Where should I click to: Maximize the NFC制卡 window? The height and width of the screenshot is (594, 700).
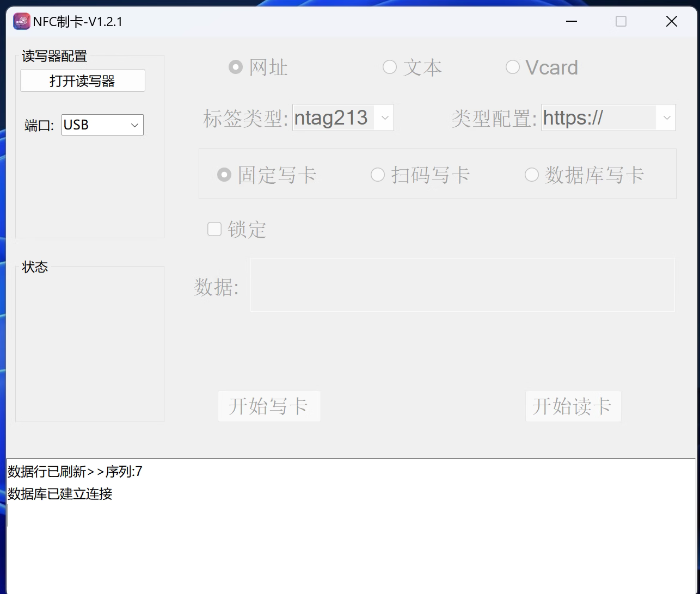[621, 21]
